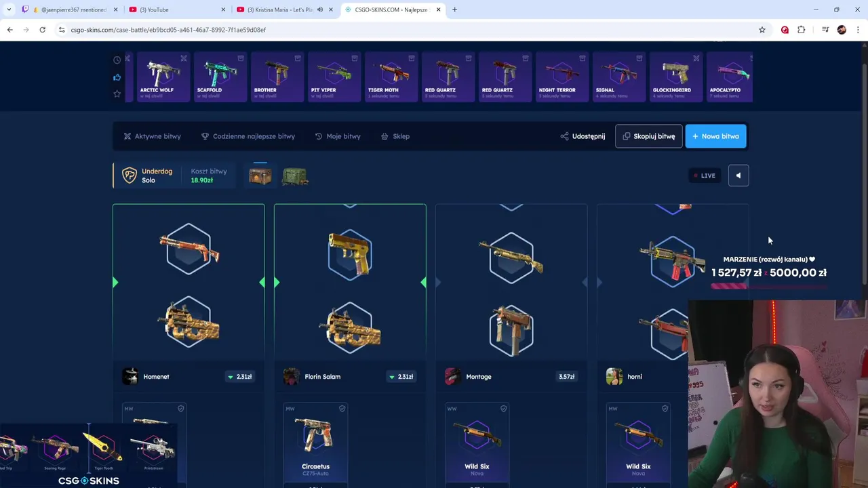
Task: Bookmark this page with star icon
Action: pos(762,30)
